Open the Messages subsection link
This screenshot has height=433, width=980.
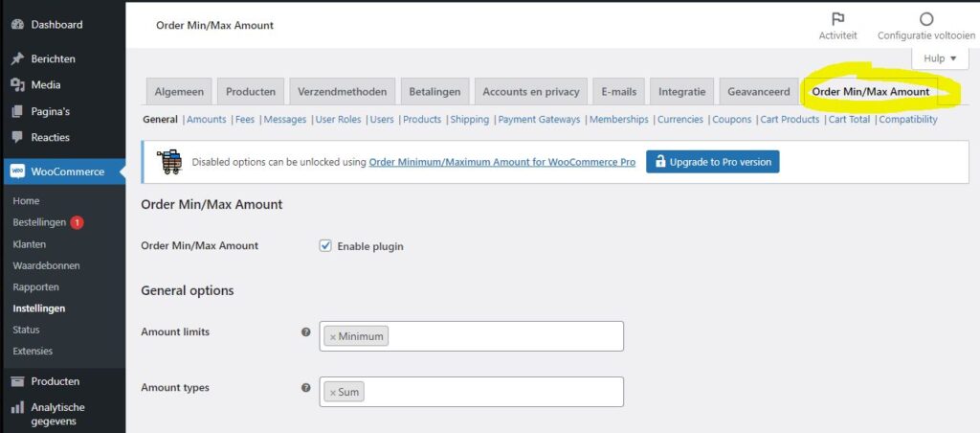pyautogui.click(x=285, y=120)
